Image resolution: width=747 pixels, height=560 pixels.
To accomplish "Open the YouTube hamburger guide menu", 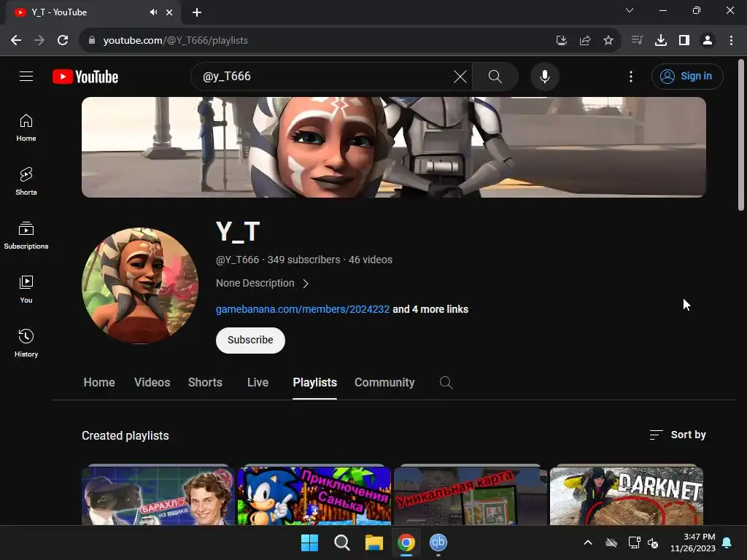I will pyautogui.click(x=26, y=76).
